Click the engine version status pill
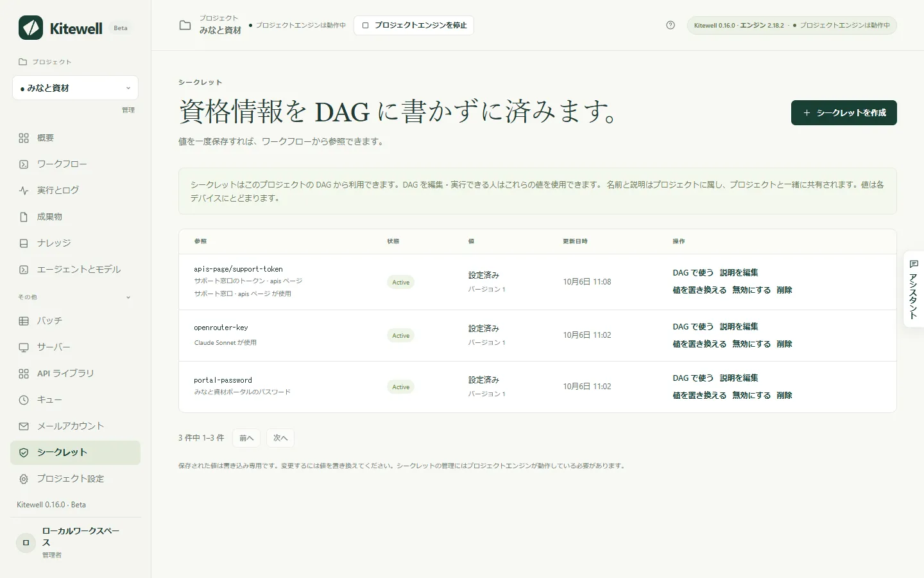924x578 pixels. click(x=792, y=26)
